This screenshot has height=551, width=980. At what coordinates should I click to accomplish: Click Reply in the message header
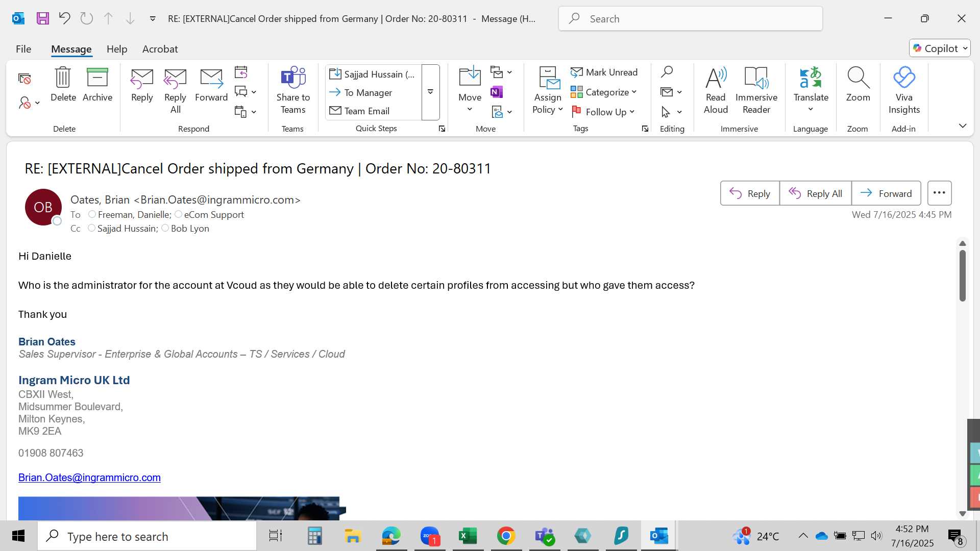point(750,193)
